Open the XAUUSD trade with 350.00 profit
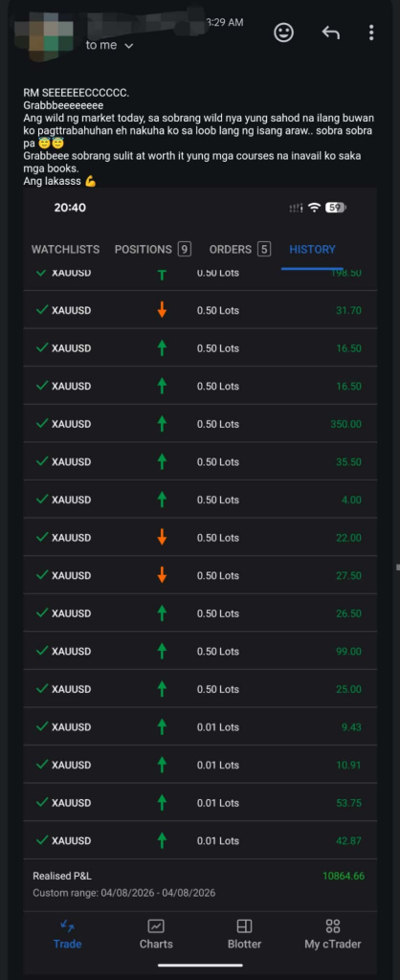This screenshot has width=400, height=980. [x=200, y=424]
